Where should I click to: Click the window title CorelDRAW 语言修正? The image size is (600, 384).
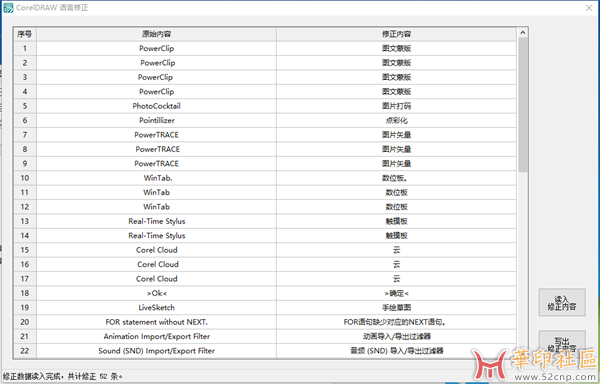(x=52, y=8)
